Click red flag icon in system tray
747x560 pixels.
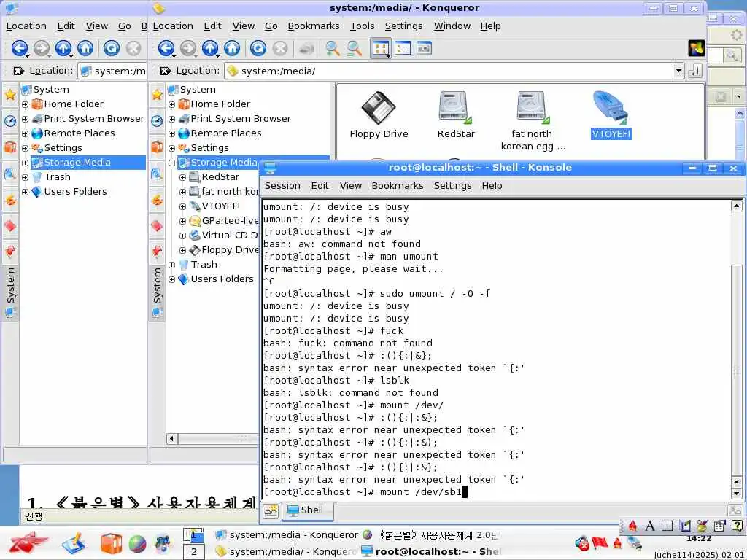point(600,542)
